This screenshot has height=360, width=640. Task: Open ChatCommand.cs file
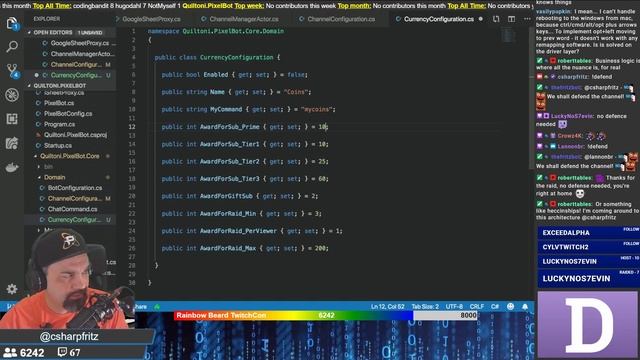(x=72, y=209)
